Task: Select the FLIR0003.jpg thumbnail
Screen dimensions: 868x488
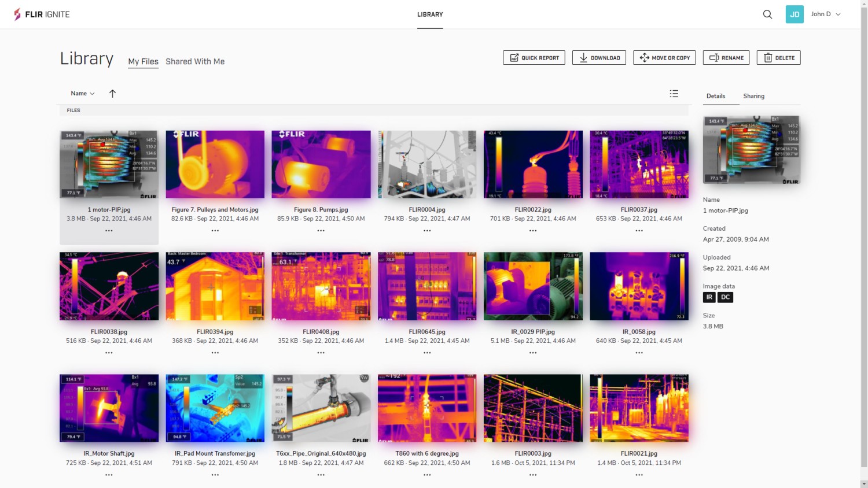Action: coord(533,408)
